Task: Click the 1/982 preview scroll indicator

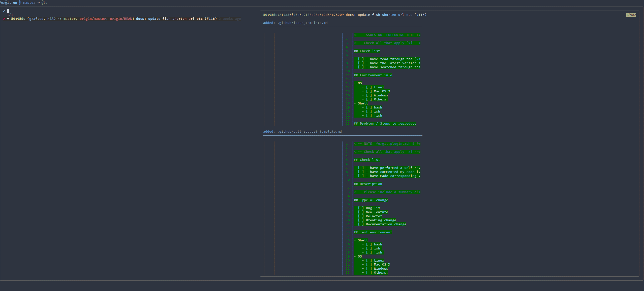Action: click(x=631, y=15)
